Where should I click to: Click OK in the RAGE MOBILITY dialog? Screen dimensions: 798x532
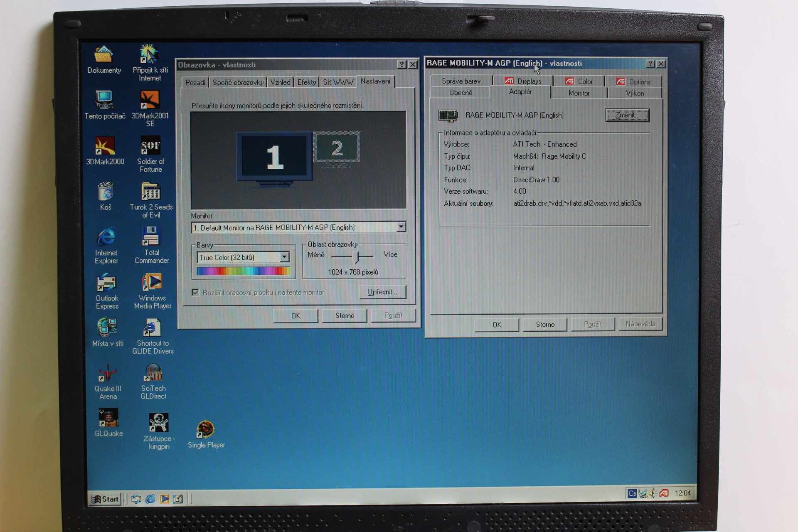tap(497, 325)
